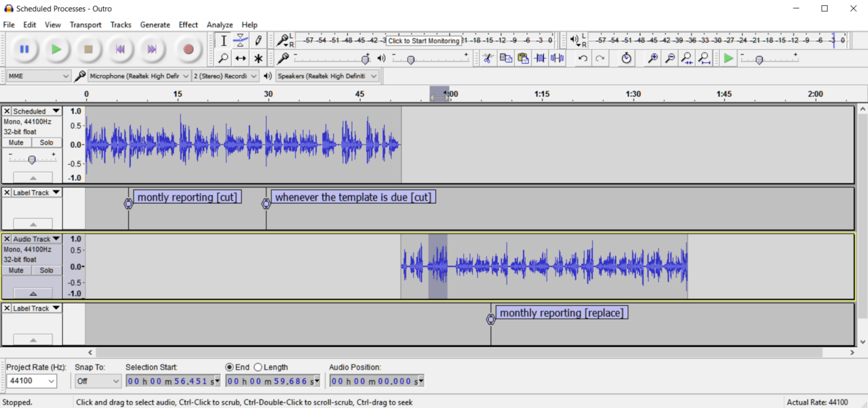Open the File menu
The height and width of the screenshot is (408, 868).
coord(9,24)
